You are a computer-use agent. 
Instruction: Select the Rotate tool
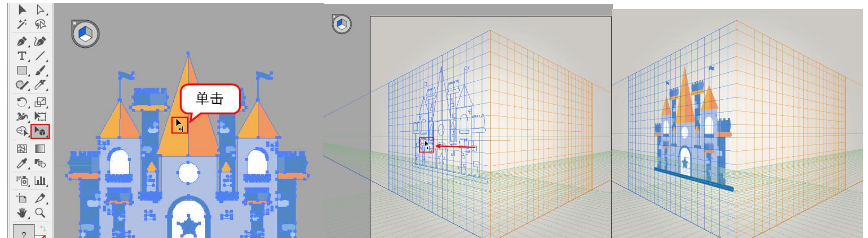(x=22, y=102)
